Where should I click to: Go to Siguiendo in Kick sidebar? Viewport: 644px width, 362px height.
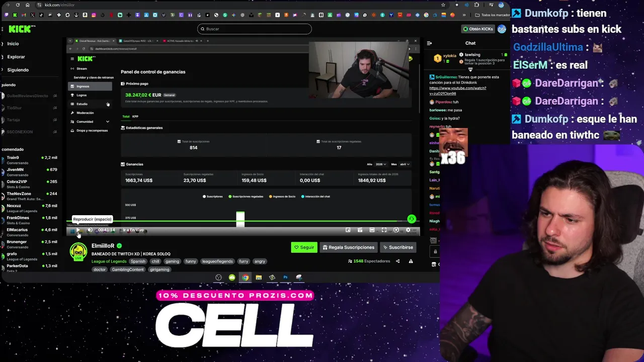pyautogui.click(x=18, y=70)
